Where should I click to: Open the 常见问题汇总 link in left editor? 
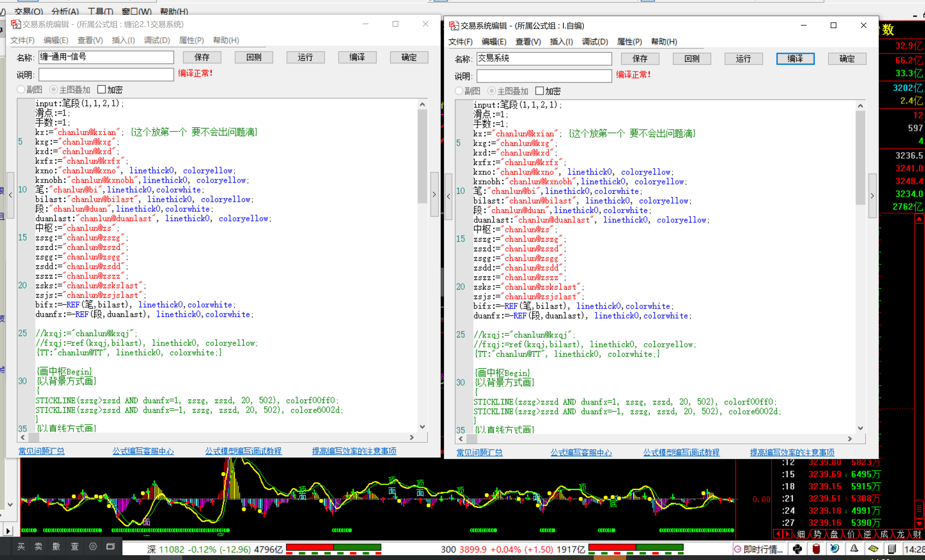pos(41,451)
